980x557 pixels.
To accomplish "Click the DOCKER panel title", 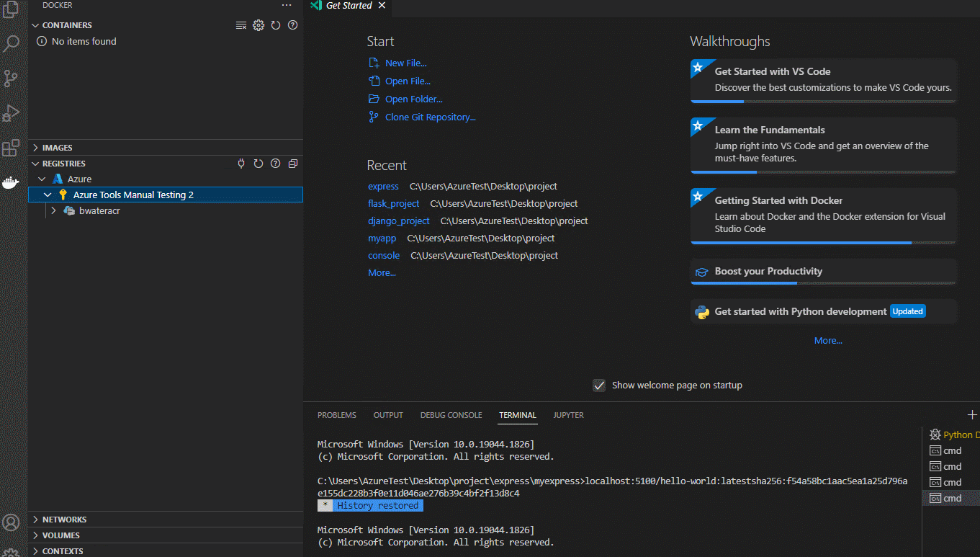I will pyautogui.click(x=58, y=5).
